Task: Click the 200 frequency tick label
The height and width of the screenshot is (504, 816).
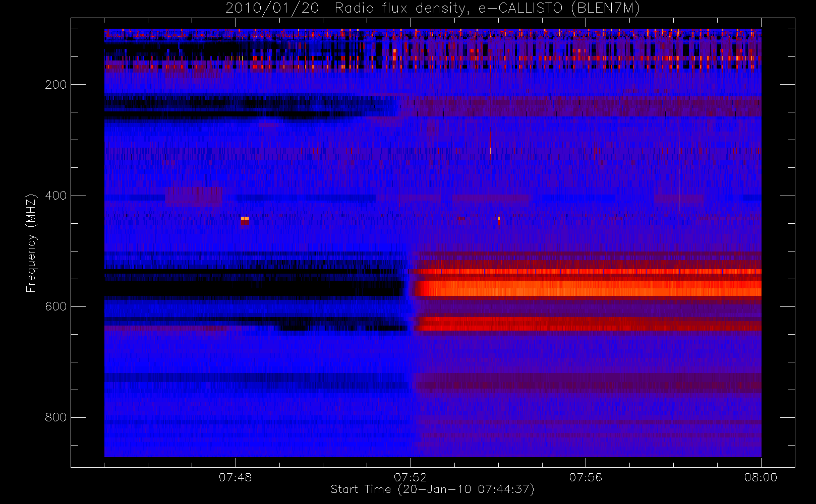Action: pyautogui.click(x=55, y=85)
